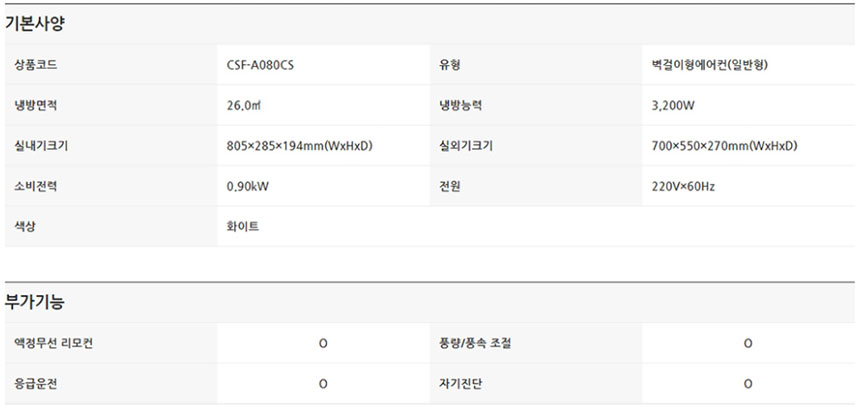Click the 액정무선 리모컨 feature label
The height and width of the screenshot is (409, 860).
54,344
